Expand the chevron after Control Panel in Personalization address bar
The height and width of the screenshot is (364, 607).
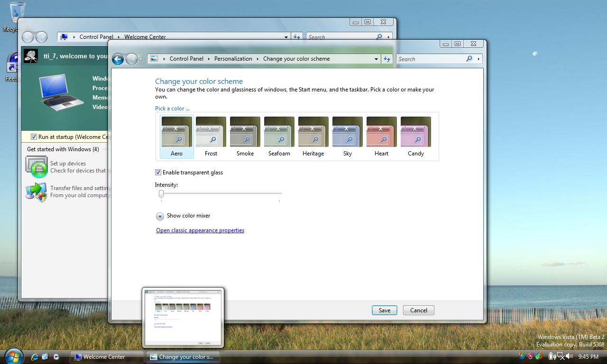(x=209, y=59)
